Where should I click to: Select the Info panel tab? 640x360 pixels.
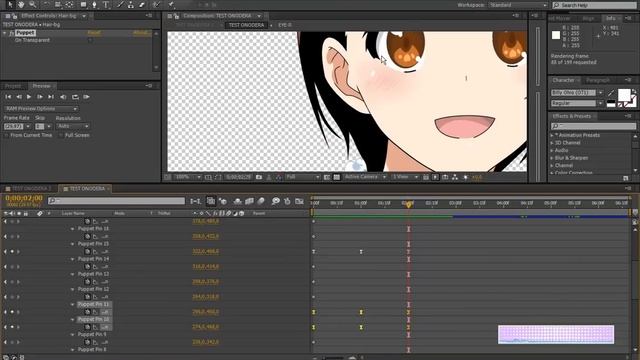click(x=611, y=19)
